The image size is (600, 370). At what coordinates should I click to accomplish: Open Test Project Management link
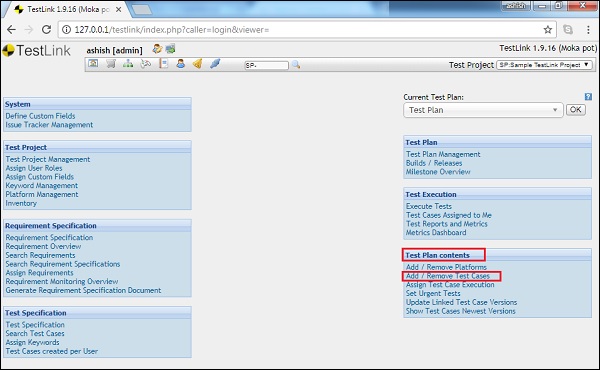tap(48, 159)
